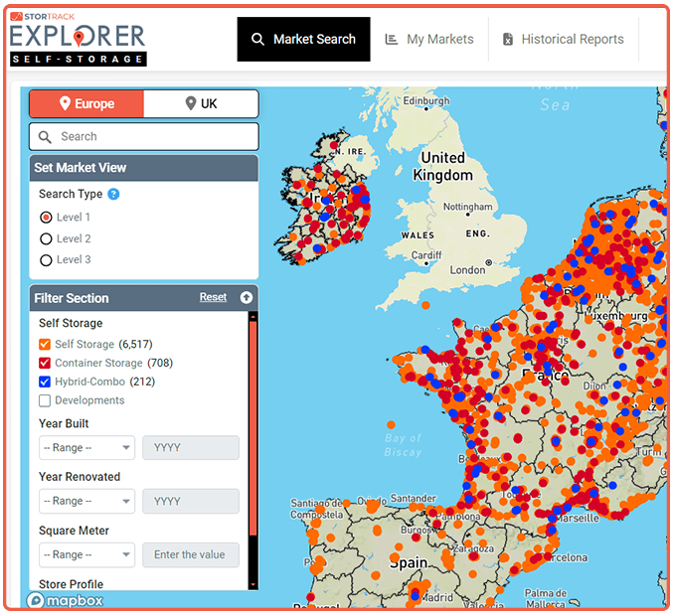The image size is (674, 616).
Task: Uncheck the Container Storage checkbox
Action: tap(45, 363)
